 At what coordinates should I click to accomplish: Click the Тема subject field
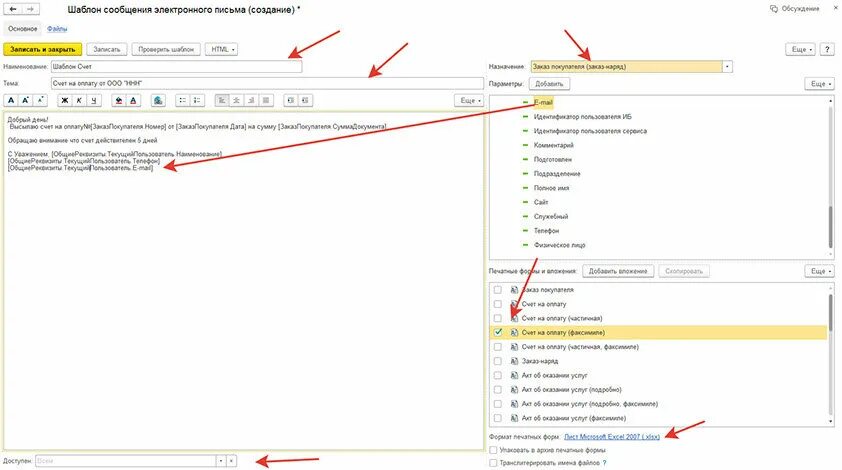(267, 83)
